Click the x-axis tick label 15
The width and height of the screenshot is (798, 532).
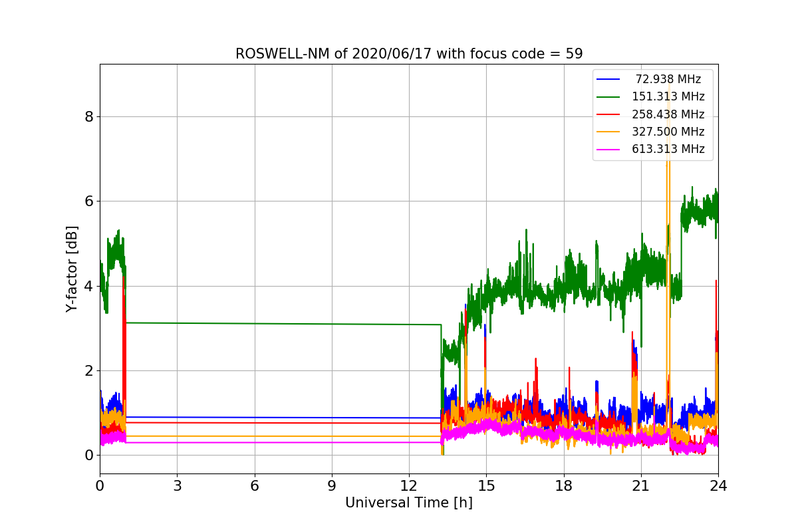tap(486, 486)
